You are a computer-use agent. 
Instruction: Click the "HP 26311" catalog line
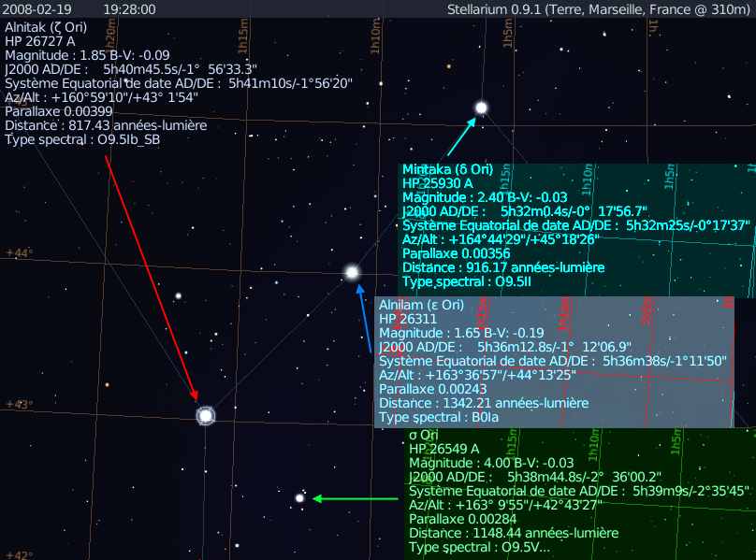click(x=408, y=319)
